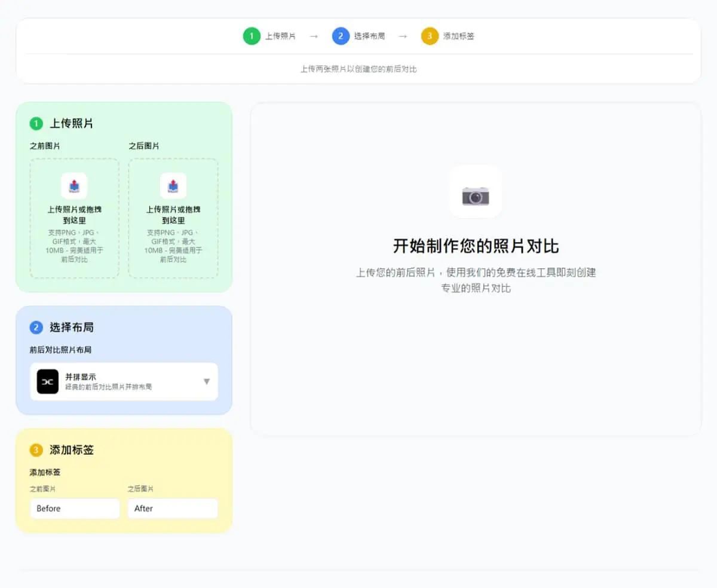Click the gray dropdown arrow in layout selector

(x=207, y=381)
